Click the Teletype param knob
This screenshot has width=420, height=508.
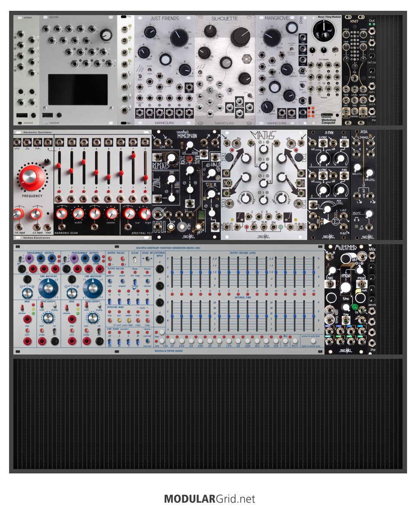[x=106, y=35]
